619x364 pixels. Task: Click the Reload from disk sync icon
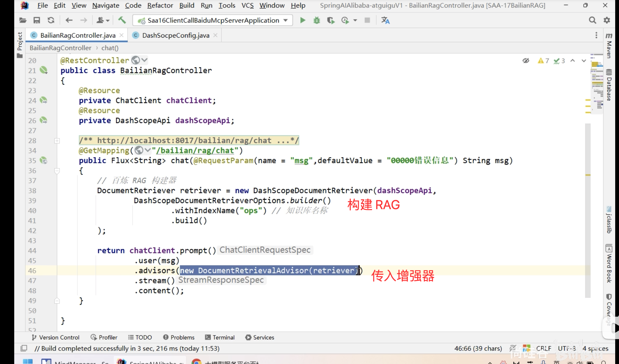pos(51,20)
